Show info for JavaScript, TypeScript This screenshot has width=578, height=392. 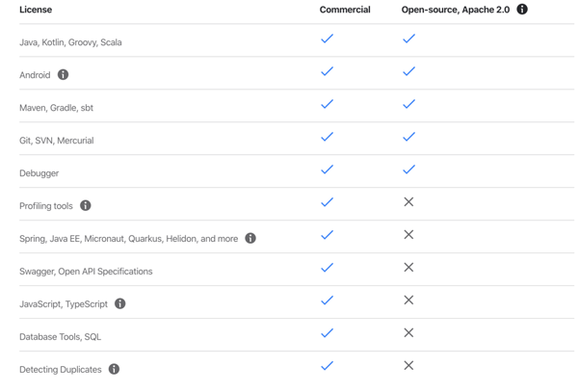point(120,304)
